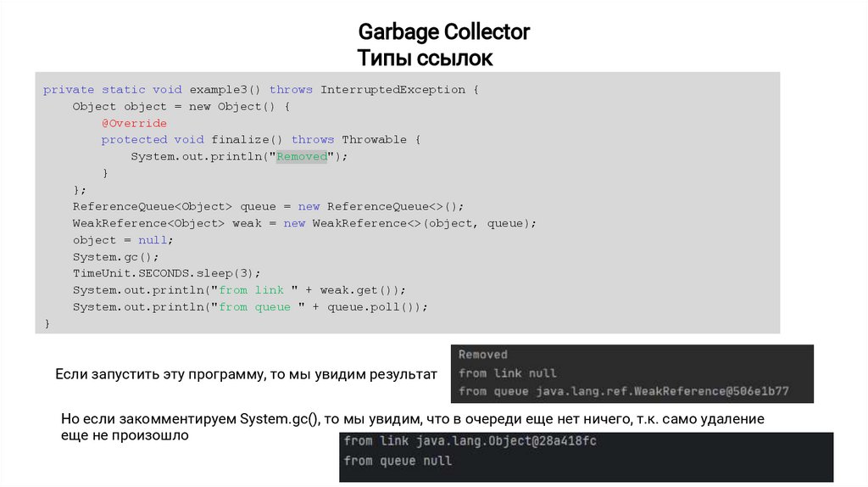Click the highlighted "Removed" string in code
The image size is (868, 487).
tap(302, 157)
